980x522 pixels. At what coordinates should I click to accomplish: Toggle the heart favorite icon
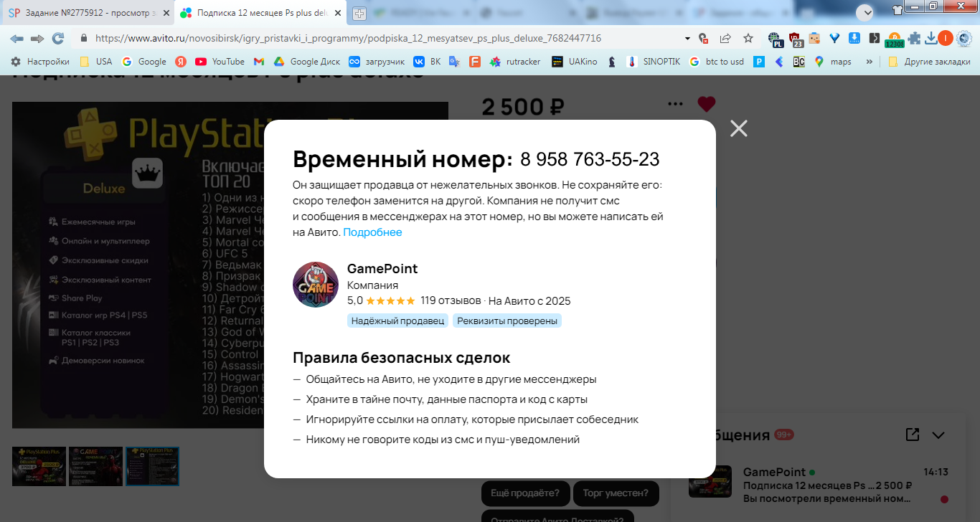pyautogui.click(x=707, y=104)
